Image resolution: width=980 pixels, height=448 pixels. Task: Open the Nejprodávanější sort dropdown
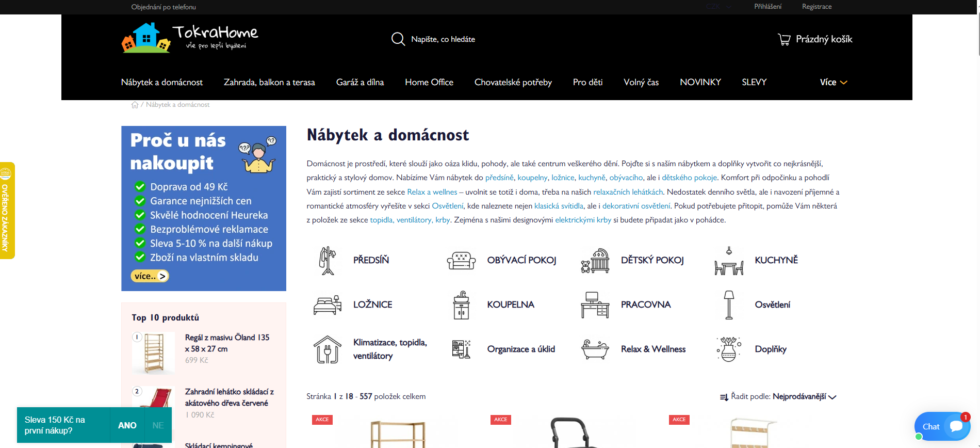pyautogui.click(x=804, y=397)
